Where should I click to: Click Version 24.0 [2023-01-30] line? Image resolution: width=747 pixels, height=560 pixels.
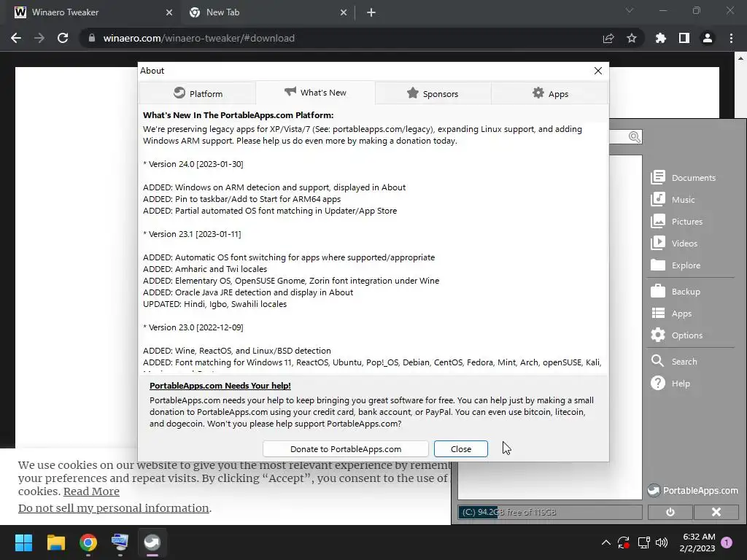click(193, 164)
